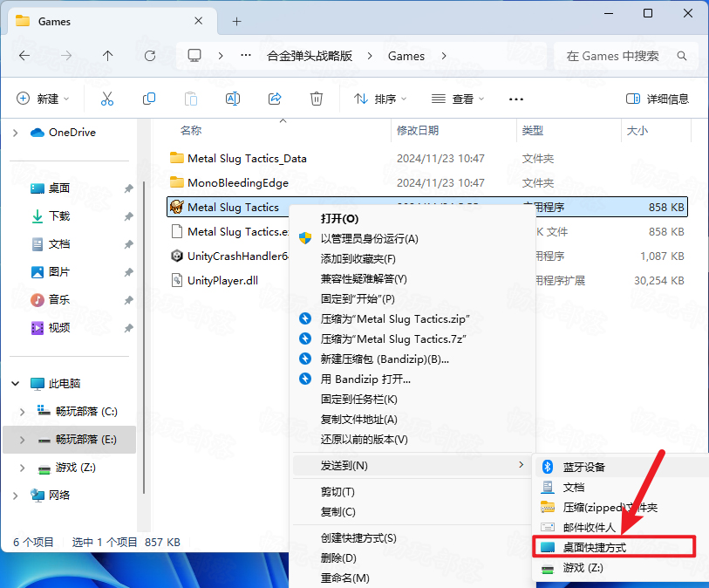Expand the 畅玩部落 (E:) drive node

click(22, 440)
